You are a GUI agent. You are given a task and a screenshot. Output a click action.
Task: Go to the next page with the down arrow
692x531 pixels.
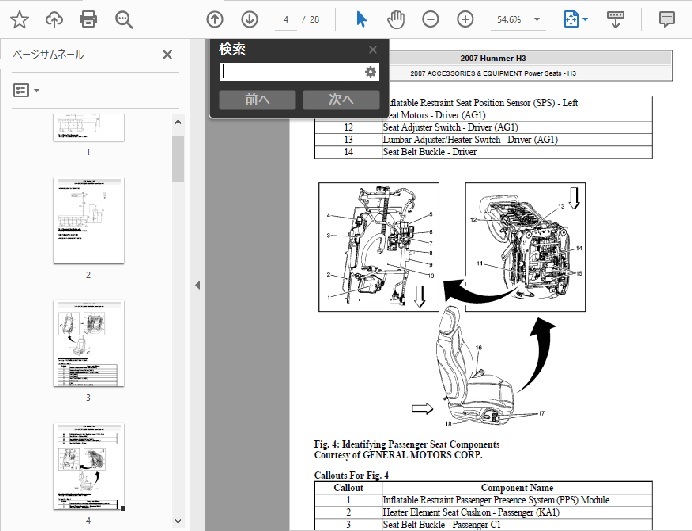(x=250, y=19)
